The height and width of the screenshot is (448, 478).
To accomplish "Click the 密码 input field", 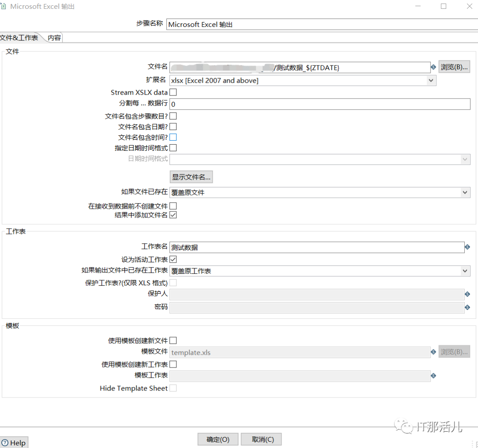I will tap(317, 308).
